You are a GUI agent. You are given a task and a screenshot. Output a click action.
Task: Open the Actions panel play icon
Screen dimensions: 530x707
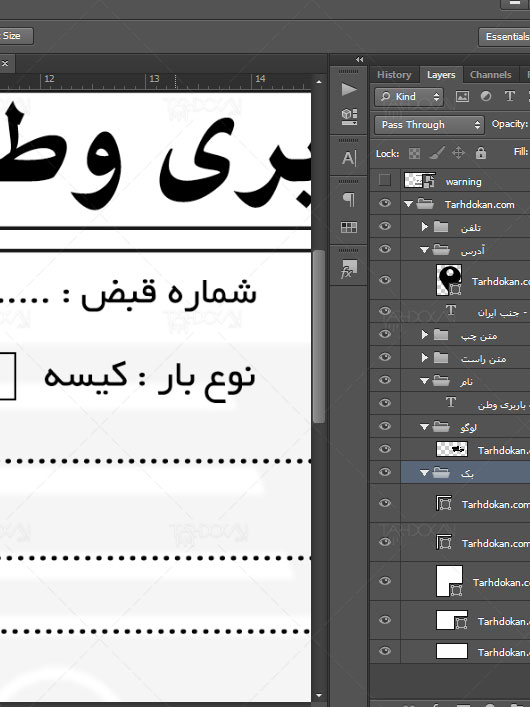pyautogui.click(x=349, y=89)
